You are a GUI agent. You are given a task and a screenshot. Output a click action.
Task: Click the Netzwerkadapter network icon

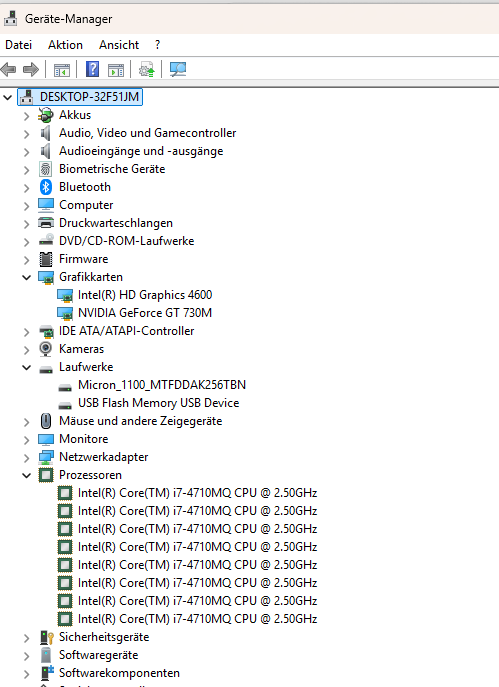tap(46, 457)
